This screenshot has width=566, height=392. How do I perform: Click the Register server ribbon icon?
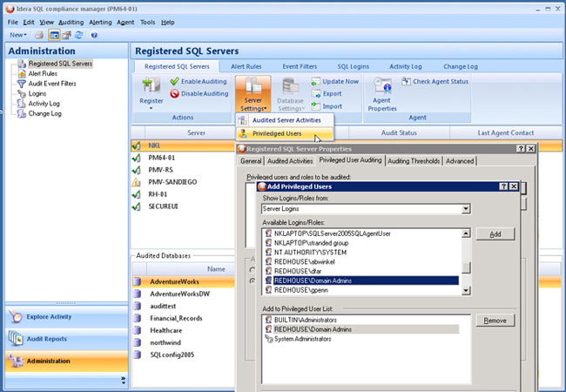pos(152,85)
